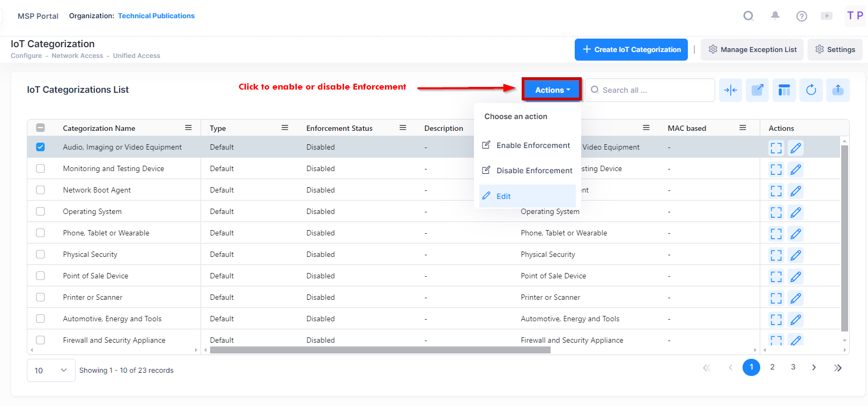This screenshot has width=868, height=406.
Task: Open the help question mark icon
Action: (x=802, y=16)
